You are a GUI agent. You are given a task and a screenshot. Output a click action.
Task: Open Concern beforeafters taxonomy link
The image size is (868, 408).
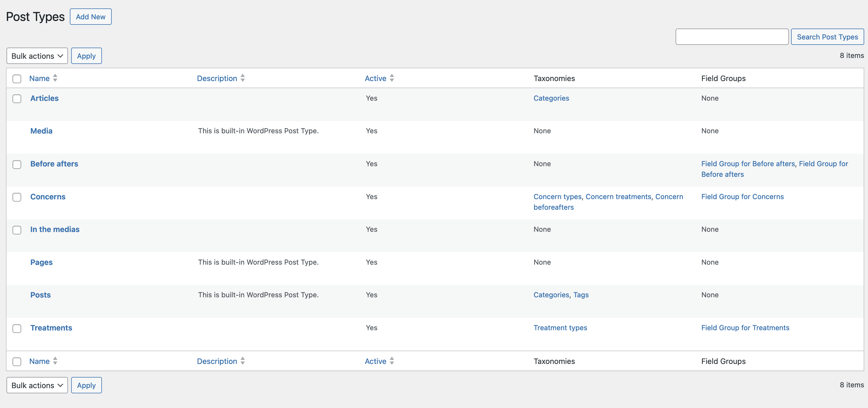(x=608, y=202)
